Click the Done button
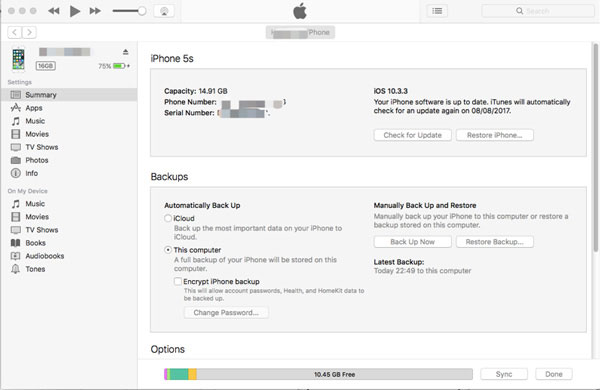The height and width of the screenshot is (390, 600). [554, 374]
